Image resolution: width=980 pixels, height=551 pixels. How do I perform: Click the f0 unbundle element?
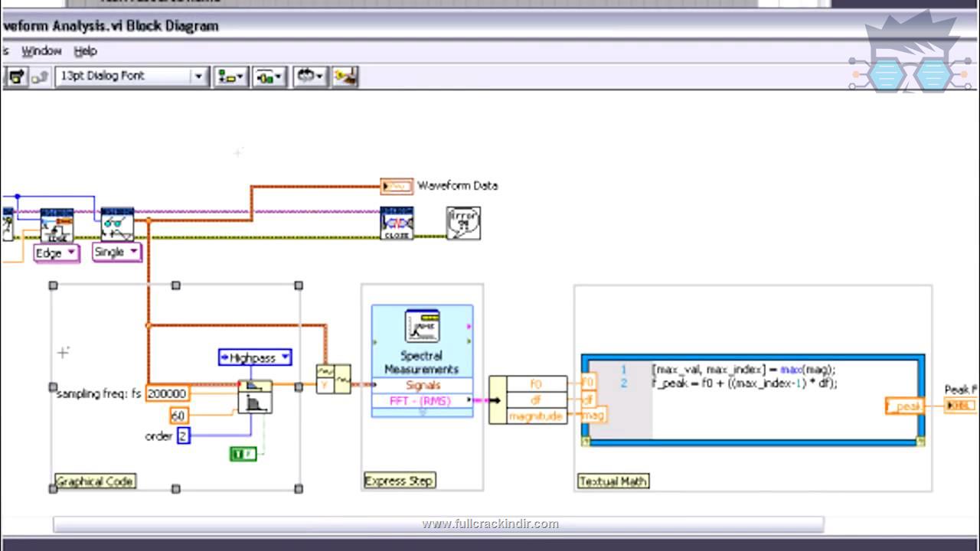click(x=535, y=384)
